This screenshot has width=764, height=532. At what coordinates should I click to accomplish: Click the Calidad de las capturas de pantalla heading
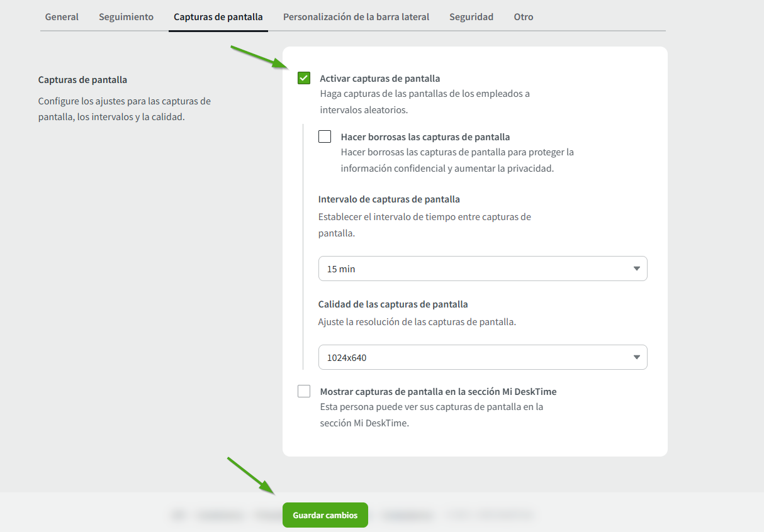click(393, 304)
